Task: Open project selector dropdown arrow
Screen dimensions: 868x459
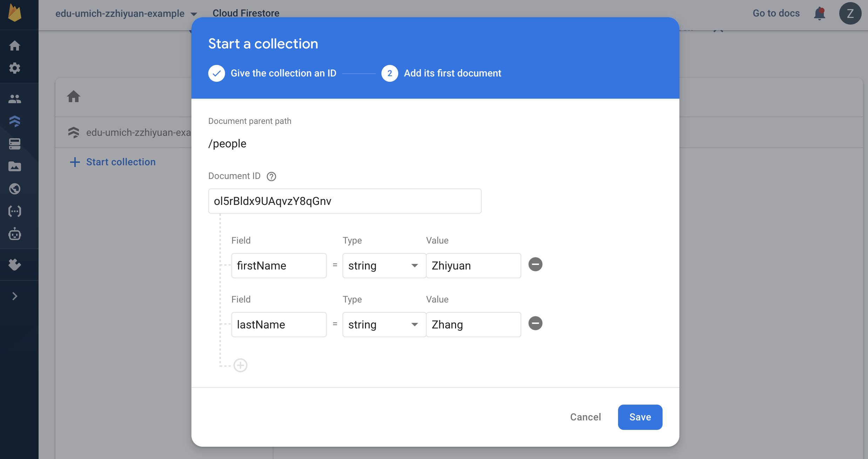Action: pyautogui.click(x=194, y=14)
